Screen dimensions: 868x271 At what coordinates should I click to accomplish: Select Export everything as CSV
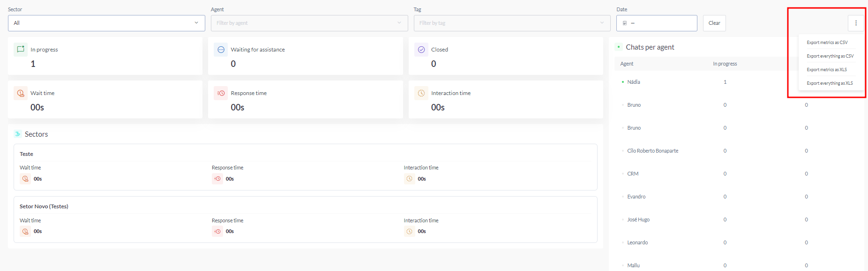coord(830,56)
